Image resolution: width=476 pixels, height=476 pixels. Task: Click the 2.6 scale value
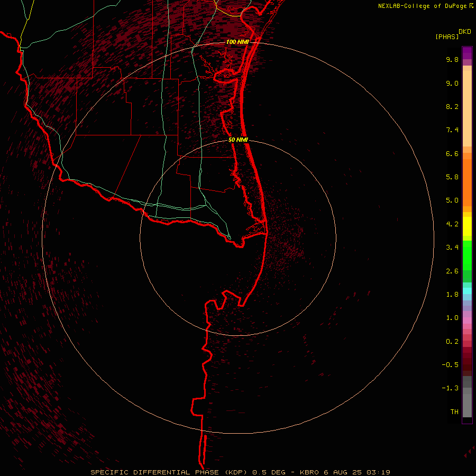(x=452, y=271)
